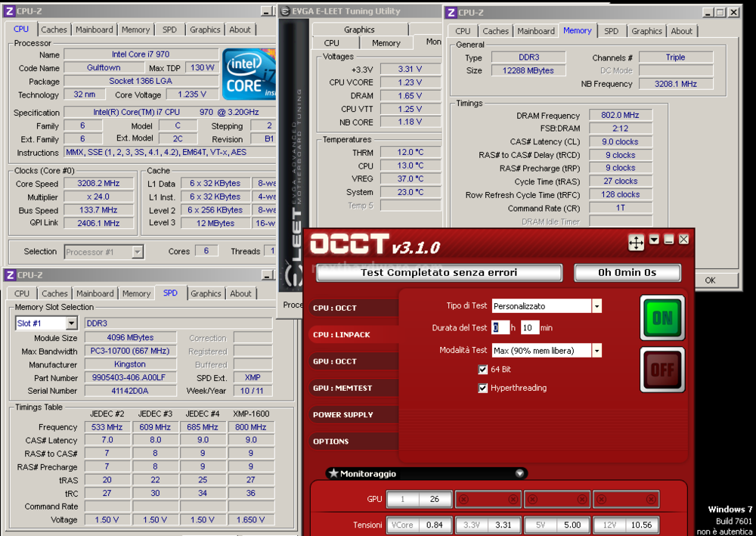
Task: Click the OCCT minimize icon
Action: [x=669, y=239]
